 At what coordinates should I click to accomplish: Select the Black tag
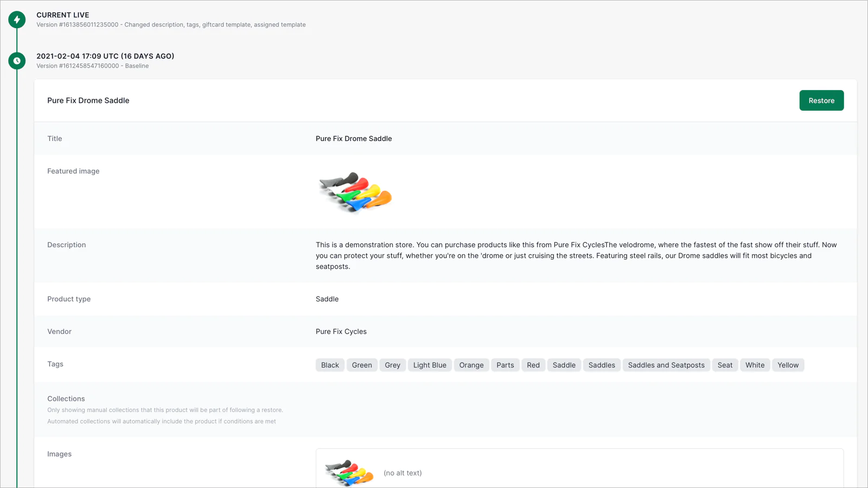tap(330, 365)
